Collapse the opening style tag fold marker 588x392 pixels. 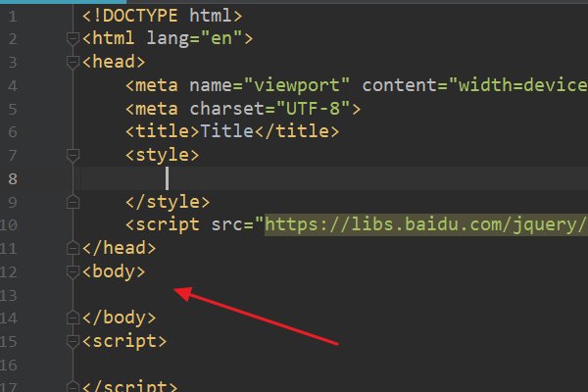(x=72, y=155)
